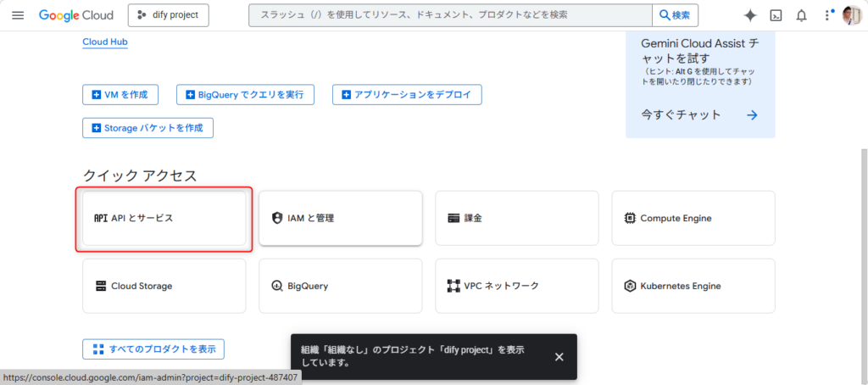Open the API とサービス quick access card

(164, 218)
